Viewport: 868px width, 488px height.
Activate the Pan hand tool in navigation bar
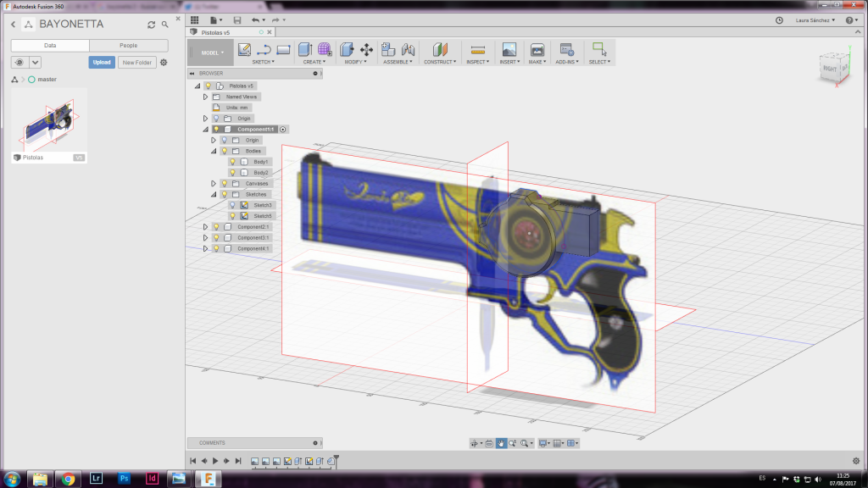[x=501, y=443]
